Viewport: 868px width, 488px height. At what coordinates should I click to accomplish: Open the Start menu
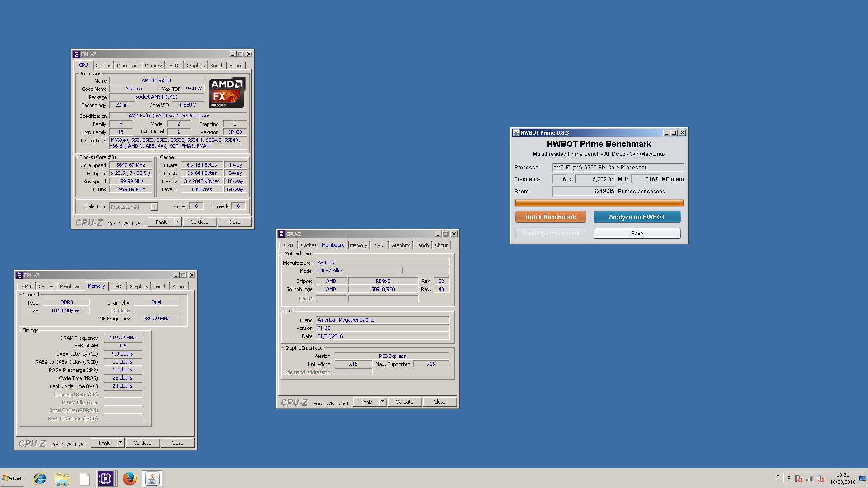12,478
